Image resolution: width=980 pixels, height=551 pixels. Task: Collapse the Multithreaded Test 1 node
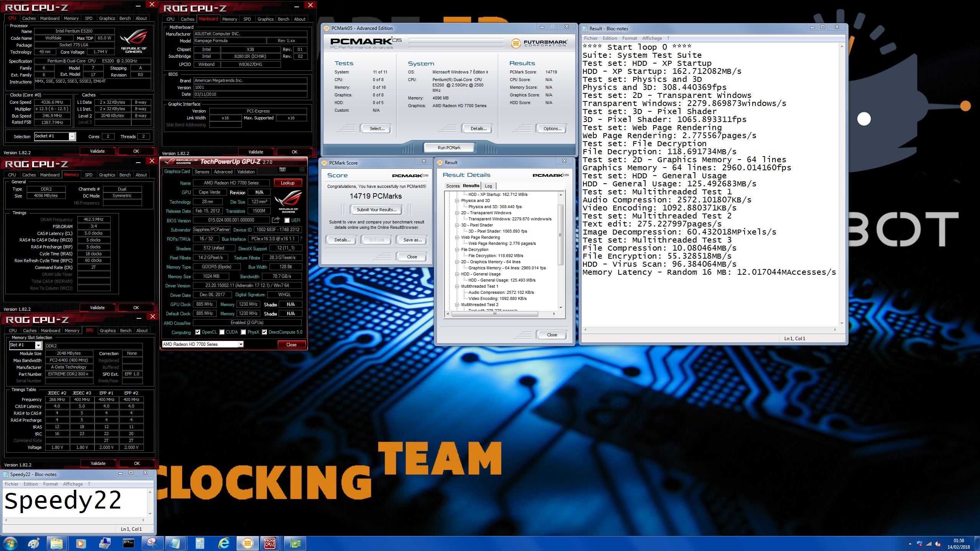coord(457,286)
